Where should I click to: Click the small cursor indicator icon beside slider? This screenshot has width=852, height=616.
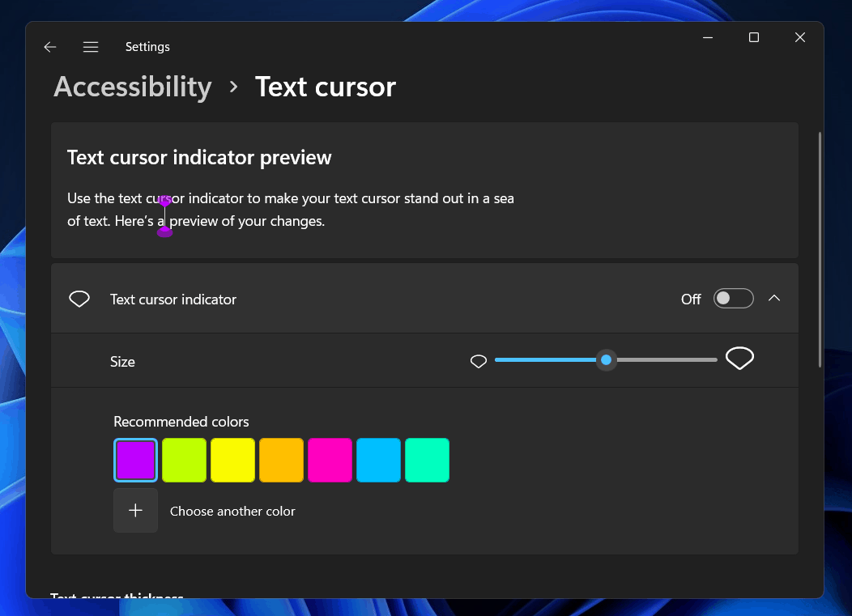pos(478,361)
